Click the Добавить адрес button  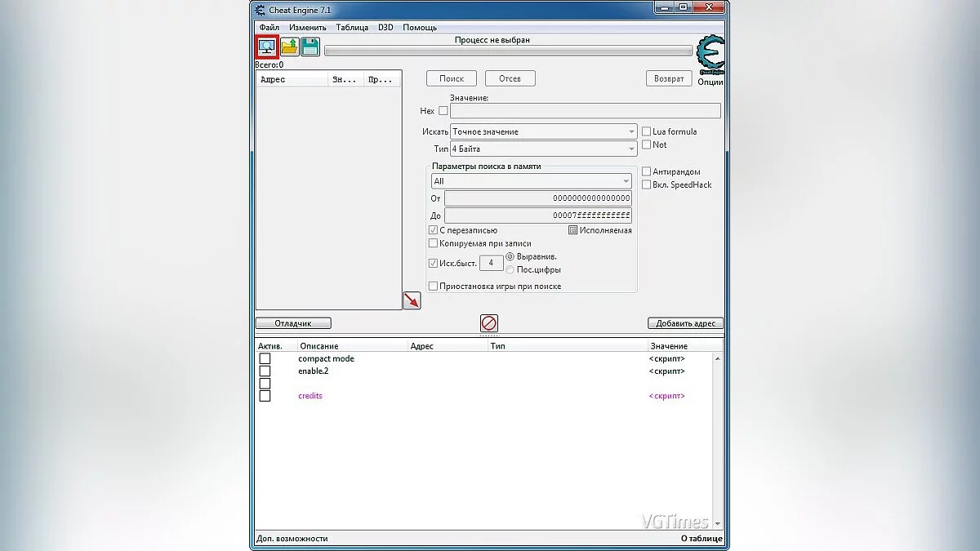point(685,323)
